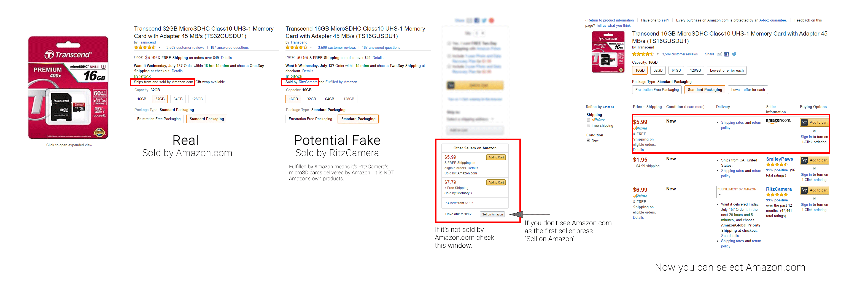Click RitzCamera's five-star rating icon

point(777,195)
